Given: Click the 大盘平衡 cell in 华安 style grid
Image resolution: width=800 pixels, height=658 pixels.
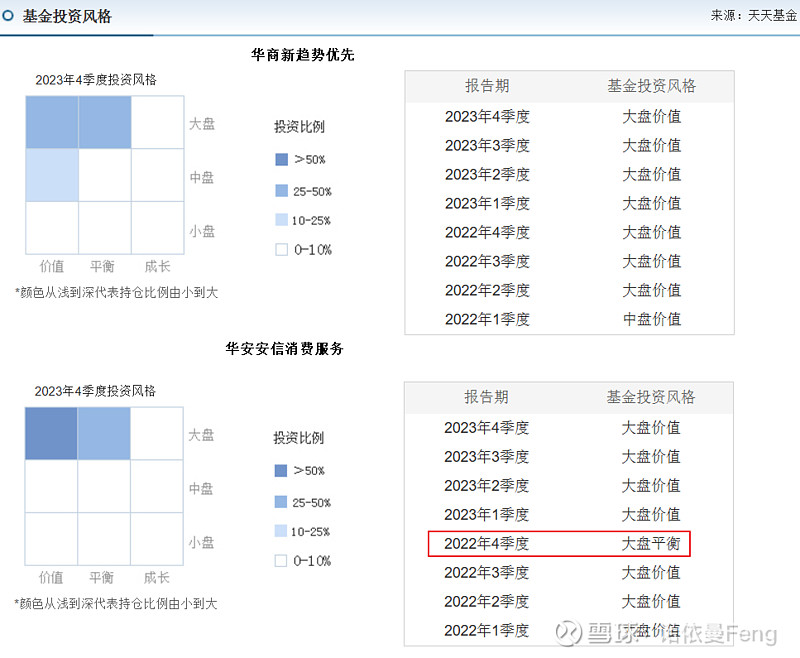Looking at the screenshot, I should click(104, 434).
